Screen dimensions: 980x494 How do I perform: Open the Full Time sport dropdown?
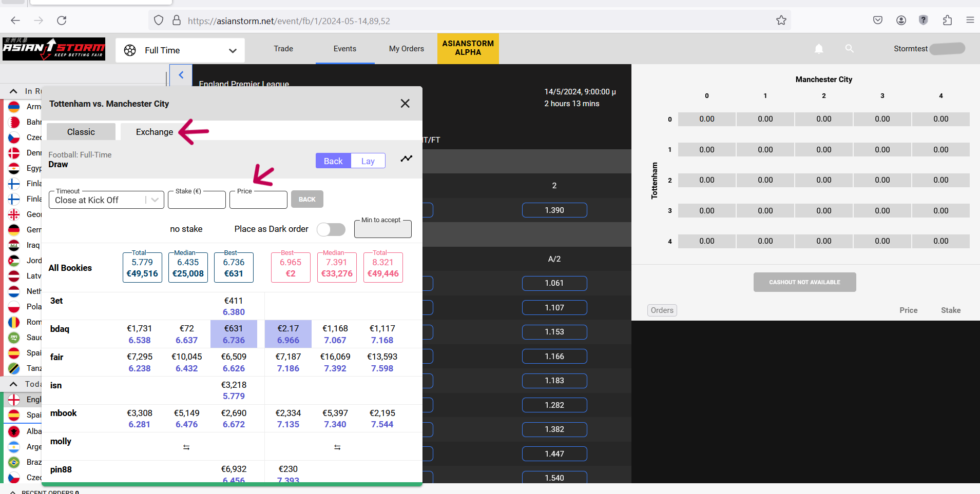pyautogui.click(x=180, y=50)
